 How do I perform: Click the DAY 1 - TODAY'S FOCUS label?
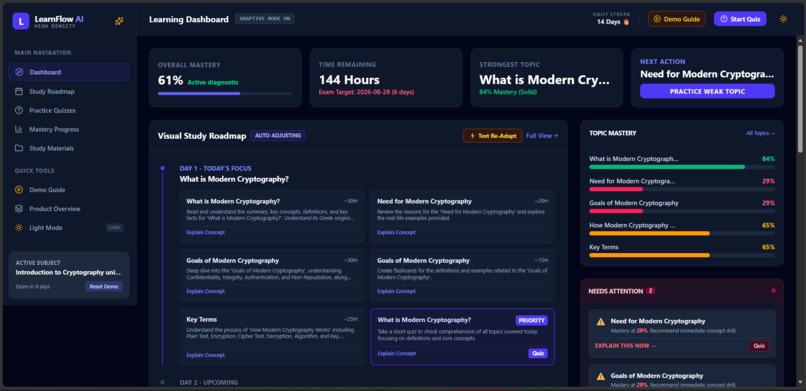pos(215,169)
